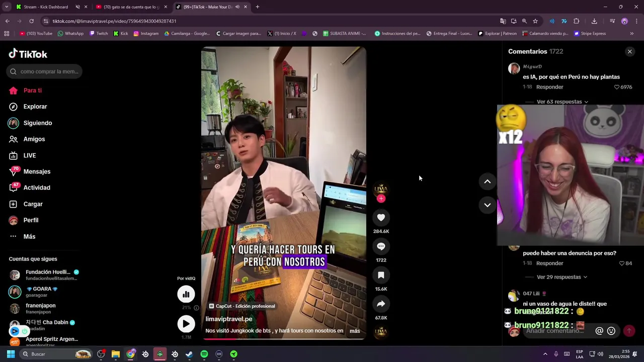Expand Ver 29 respuestas
This screenshot has height=362, width=644.
[x=562, y=277]
